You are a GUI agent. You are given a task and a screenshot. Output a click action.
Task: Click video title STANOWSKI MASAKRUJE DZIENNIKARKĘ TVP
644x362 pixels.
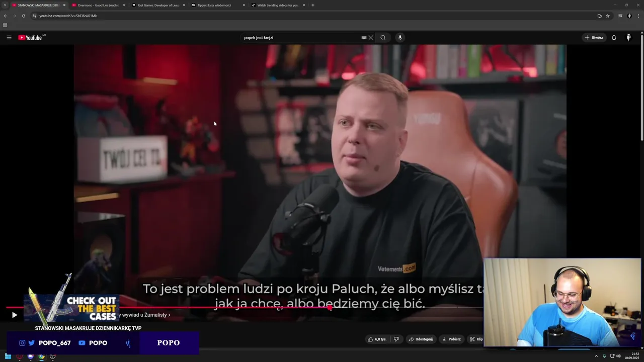tap(88, 328)
